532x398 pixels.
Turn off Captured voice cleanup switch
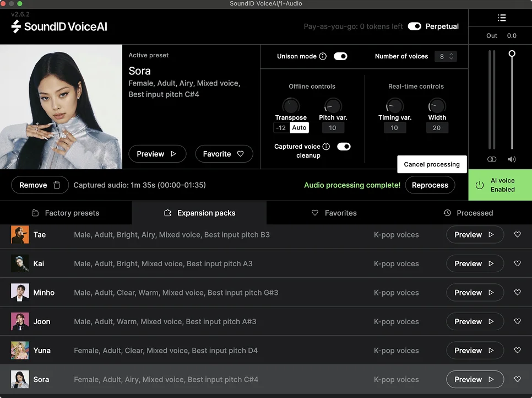click(x=344, y=147)
